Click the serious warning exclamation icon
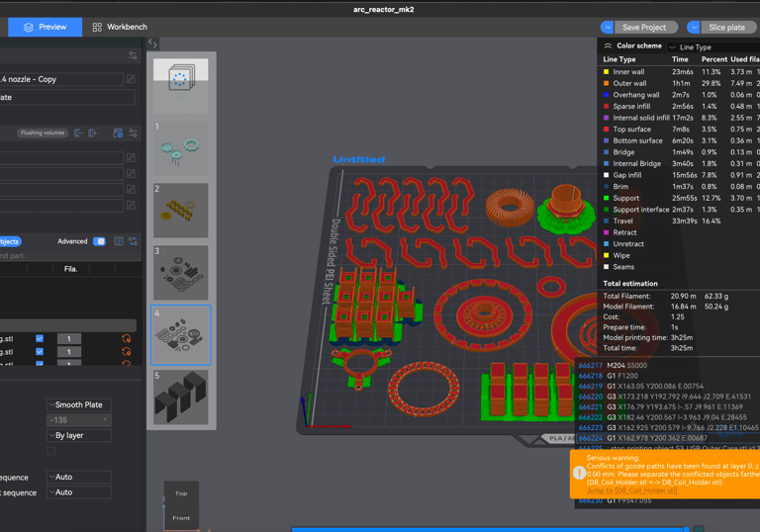The height and width of the screenshot is (532, 760). coord(579,473)
